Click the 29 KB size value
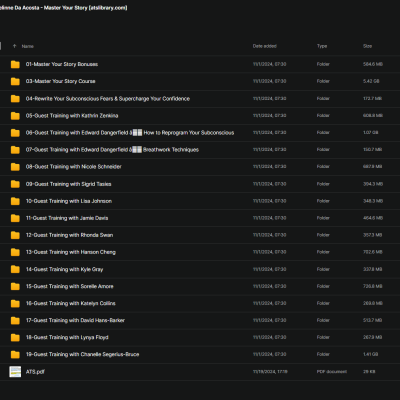 [x=369, y=371]
